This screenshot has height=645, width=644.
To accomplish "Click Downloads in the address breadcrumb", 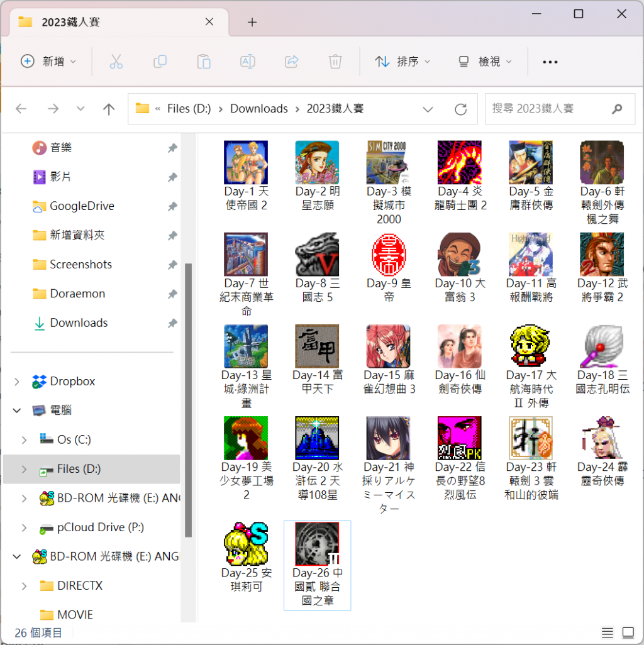I will click(259, 109).
